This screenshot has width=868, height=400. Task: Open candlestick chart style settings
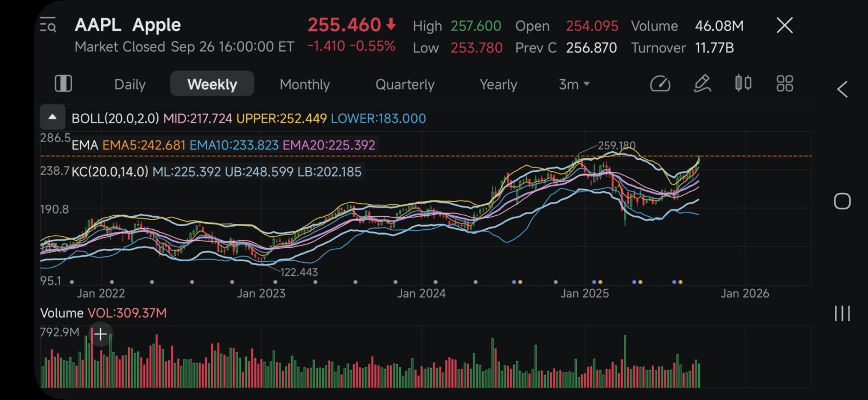click(x=743, y=83)
